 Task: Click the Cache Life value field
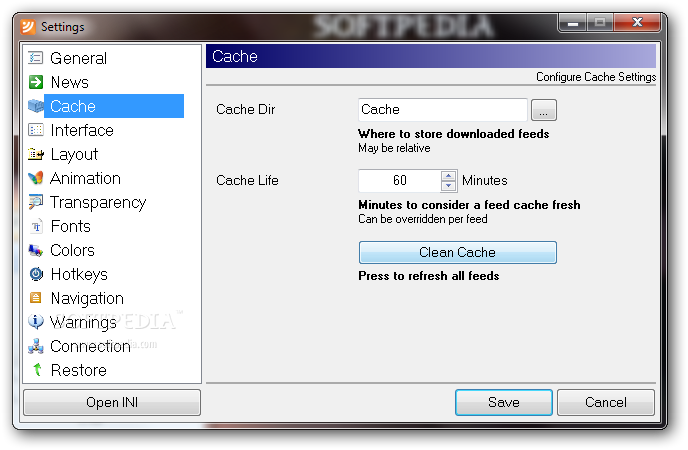tap(399, 181)
